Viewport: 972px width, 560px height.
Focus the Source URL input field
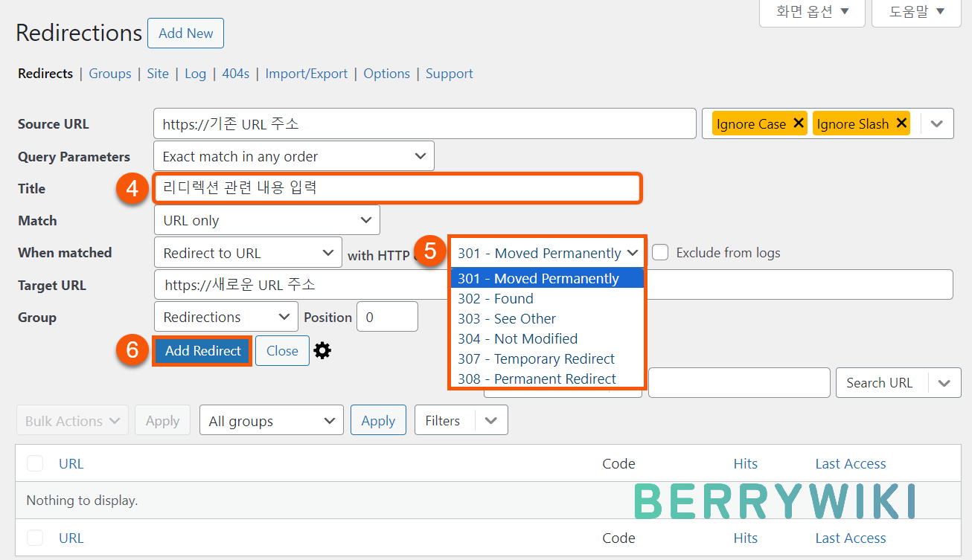coord(425,124)
